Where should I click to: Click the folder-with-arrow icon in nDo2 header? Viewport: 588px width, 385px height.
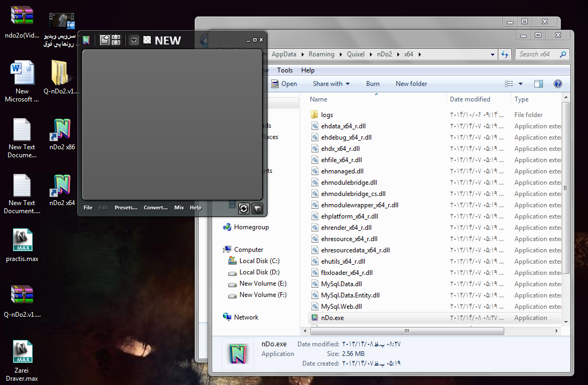tap(105, 40)
